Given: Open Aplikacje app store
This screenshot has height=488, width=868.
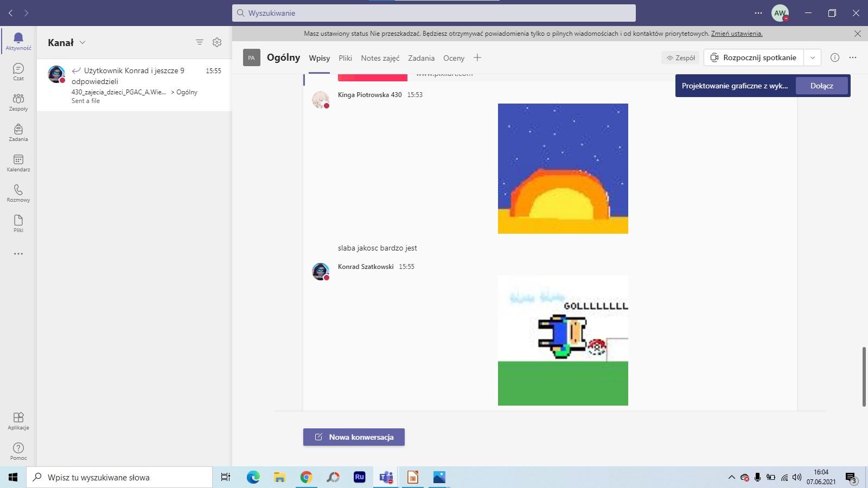Looking at the screenshot, I should tap(18, 421).
